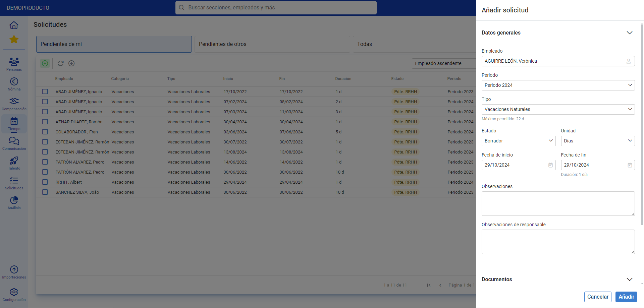Open the Estado Borrador dropdown

(x=519, y=141)
